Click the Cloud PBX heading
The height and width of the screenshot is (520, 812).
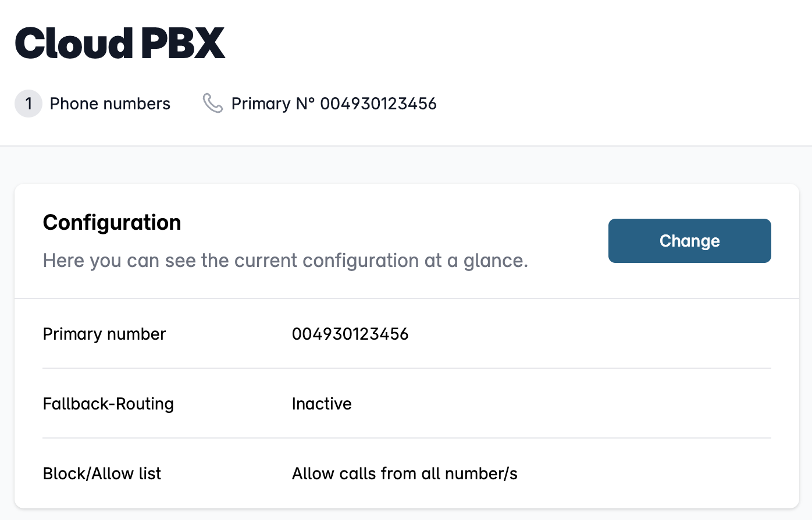(x=120, y=43)
